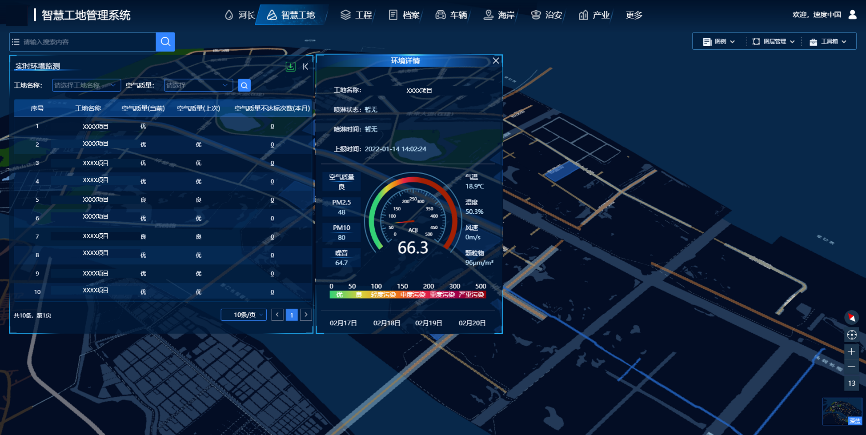The image size is (866, 435).
Task: Expand the 图例 legend dropdown
Action: click(719, 41)
